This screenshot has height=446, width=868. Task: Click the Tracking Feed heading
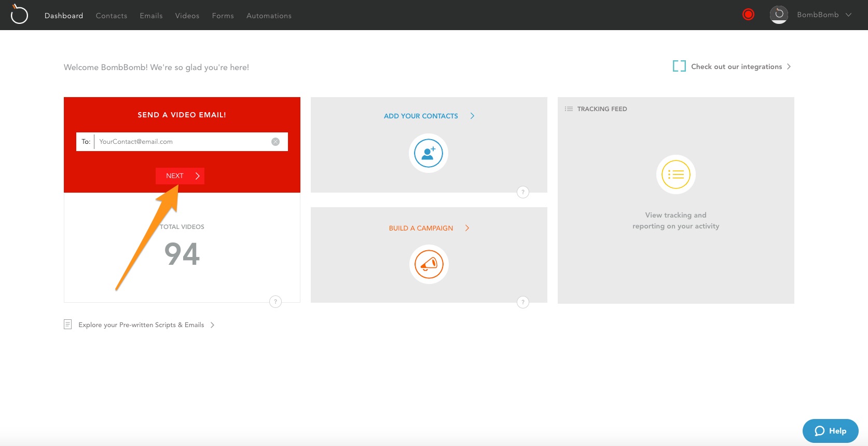click(x=602, y=109)
